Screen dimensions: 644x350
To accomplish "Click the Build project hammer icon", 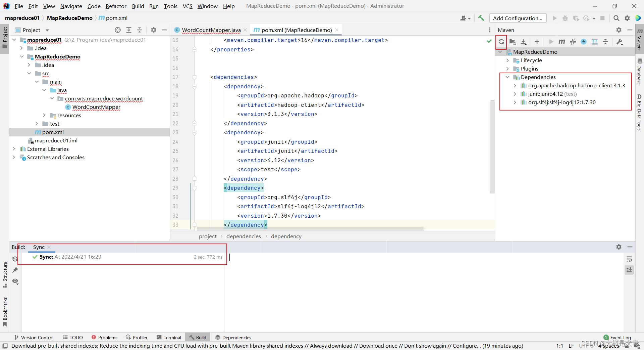I will [x=481, y=18].
